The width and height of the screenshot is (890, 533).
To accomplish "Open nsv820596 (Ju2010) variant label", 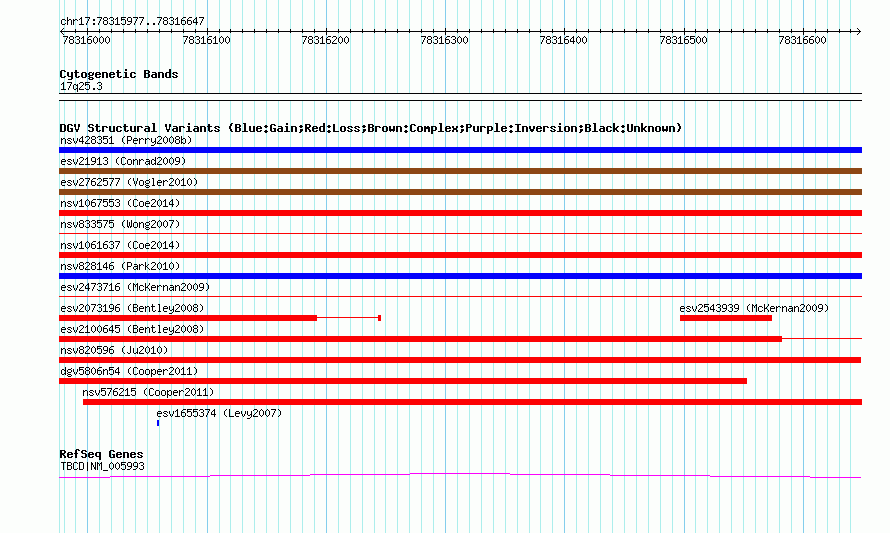I will point(114,350).
